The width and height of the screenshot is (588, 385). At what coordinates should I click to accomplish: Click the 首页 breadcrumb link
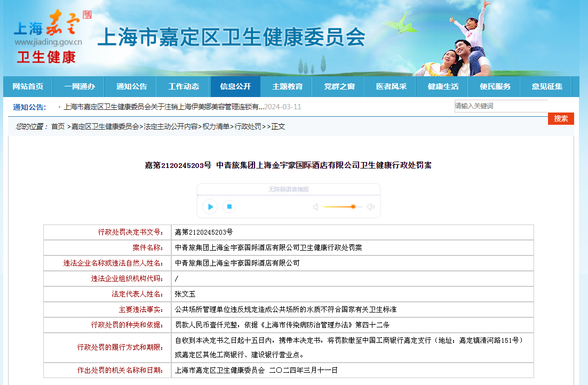tap(58, 127)
